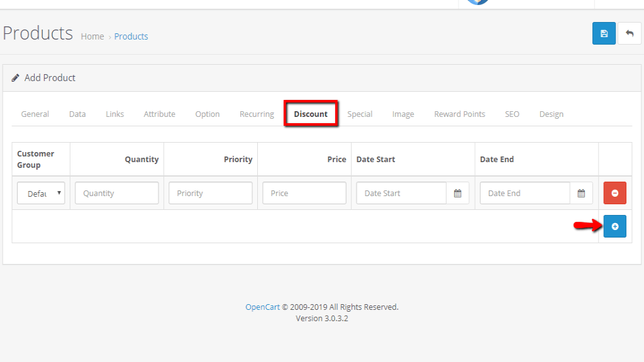Open the Special tab
The width and height of the screenshot is (644, 362).
click(360, 114)
